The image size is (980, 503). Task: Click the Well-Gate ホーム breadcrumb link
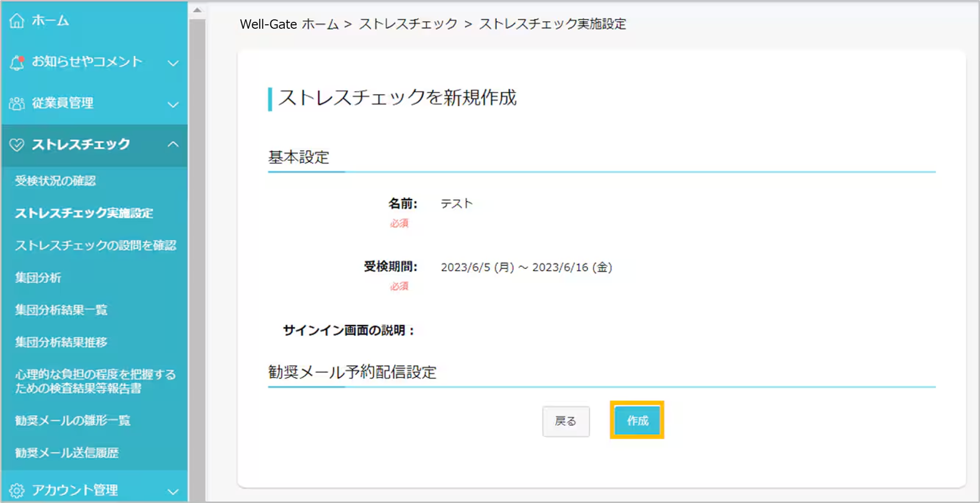click(289, 24)
